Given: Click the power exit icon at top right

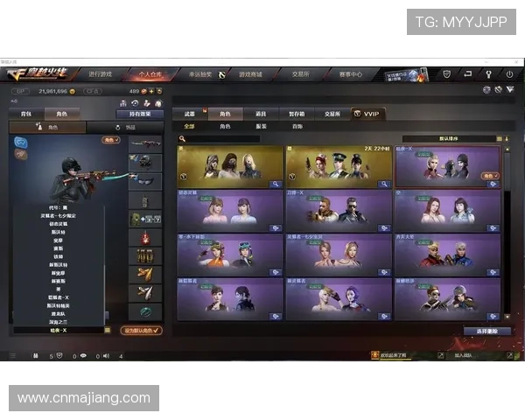Looking at the screenshot, I should (x=509, y=74).
